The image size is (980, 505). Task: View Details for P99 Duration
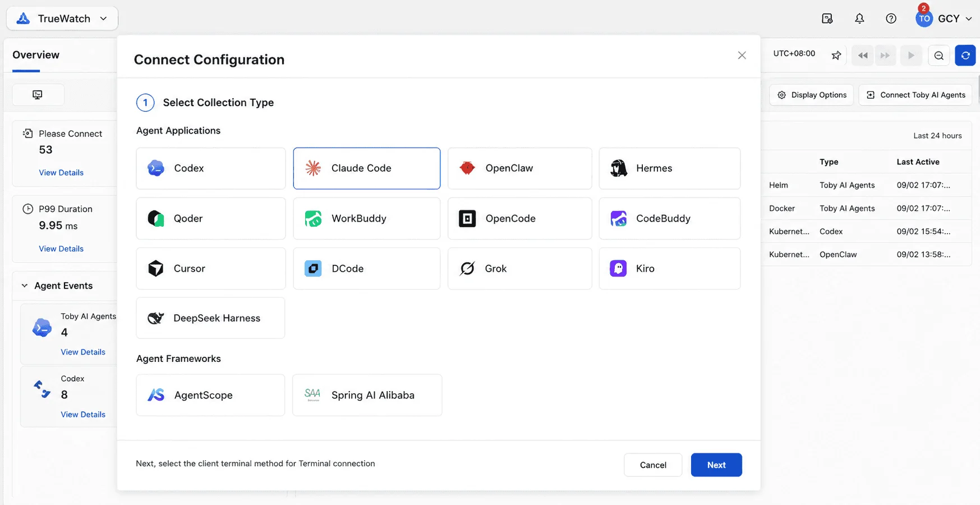(x=61, y=249)
